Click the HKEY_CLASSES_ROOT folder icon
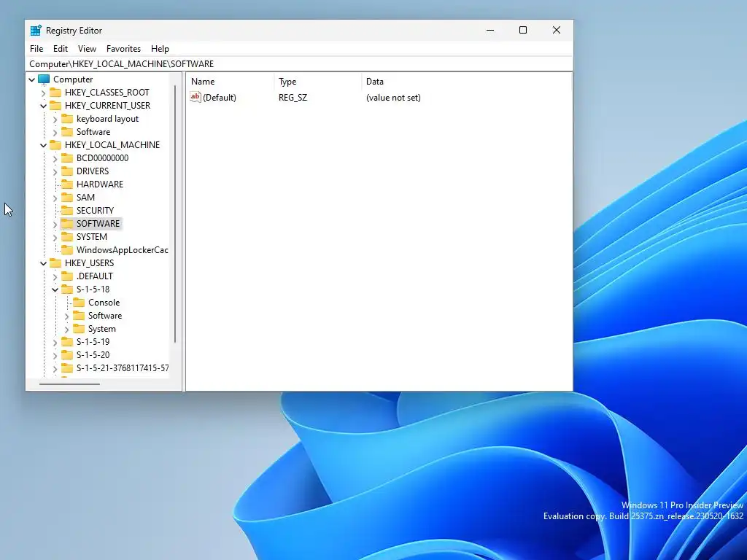747x560 pixels. tap(55, 92)
